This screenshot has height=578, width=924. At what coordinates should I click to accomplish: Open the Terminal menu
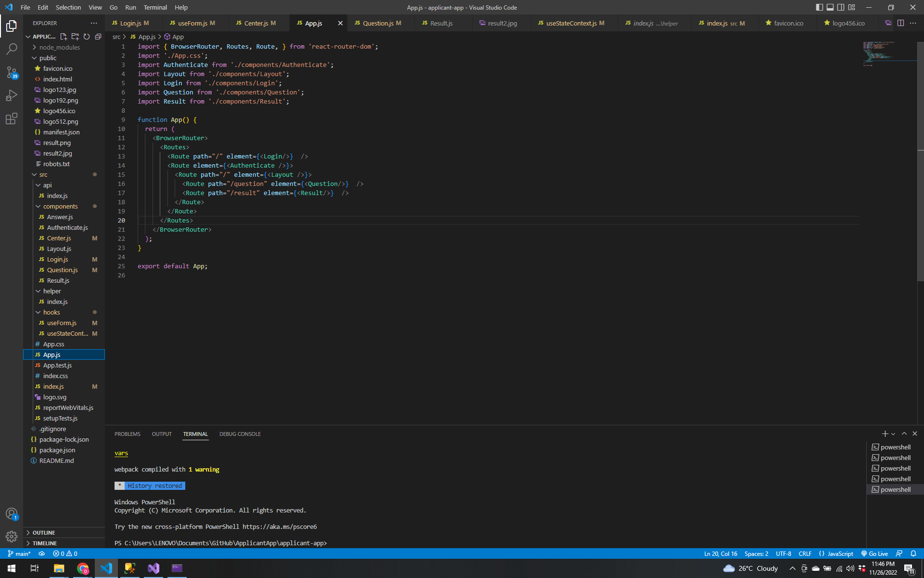click(x=155, y=7)
